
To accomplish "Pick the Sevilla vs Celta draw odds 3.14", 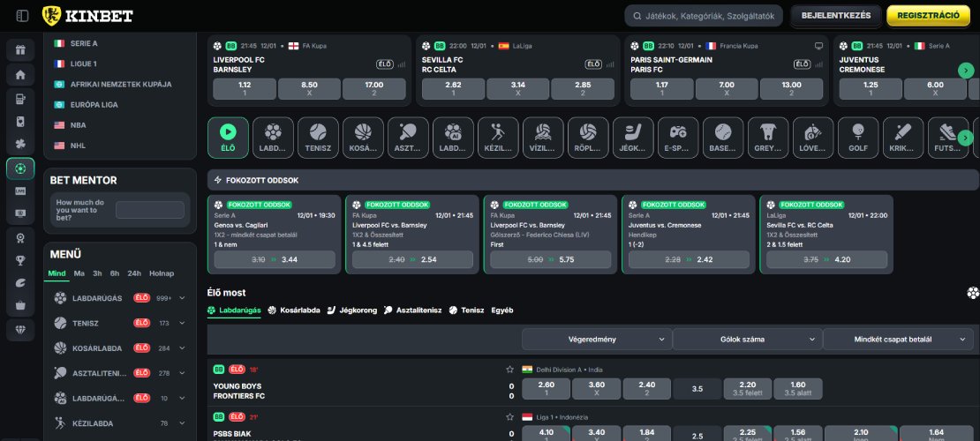I will point(518,89).
